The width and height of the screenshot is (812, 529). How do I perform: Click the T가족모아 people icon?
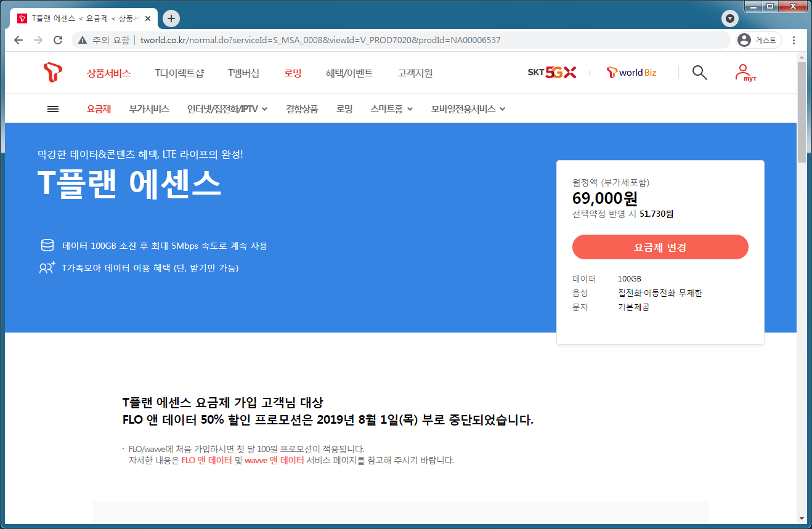click(x=47, y=268)
